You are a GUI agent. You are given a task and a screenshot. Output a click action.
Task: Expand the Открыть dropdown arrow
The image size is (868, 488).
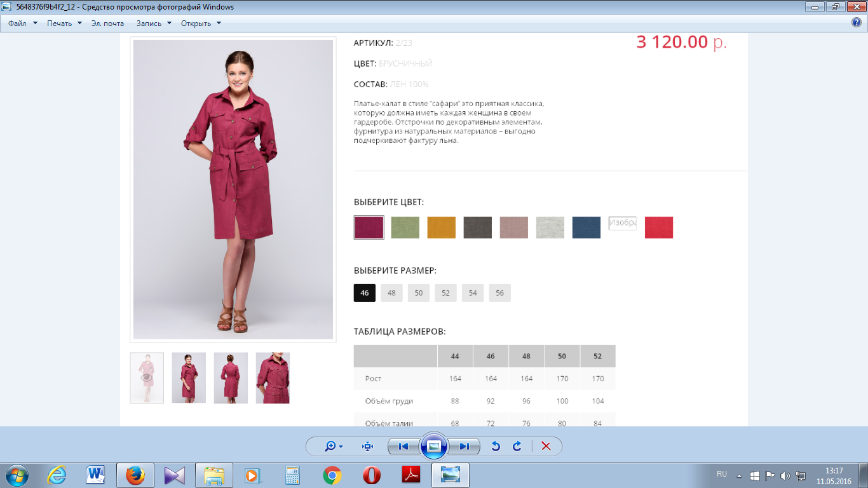pyautogui.click(x=219, y=23)
